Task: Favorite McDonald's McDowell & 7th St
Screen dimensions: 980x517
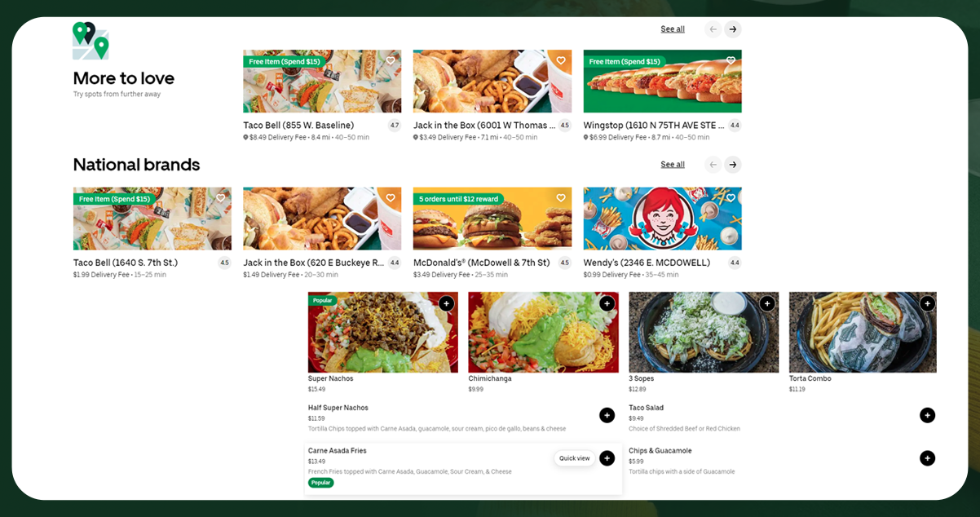Action: [x=560, y=198]
